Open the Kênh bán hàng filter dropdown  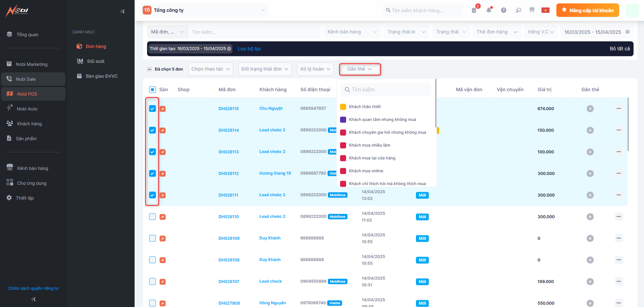(352, 32)
